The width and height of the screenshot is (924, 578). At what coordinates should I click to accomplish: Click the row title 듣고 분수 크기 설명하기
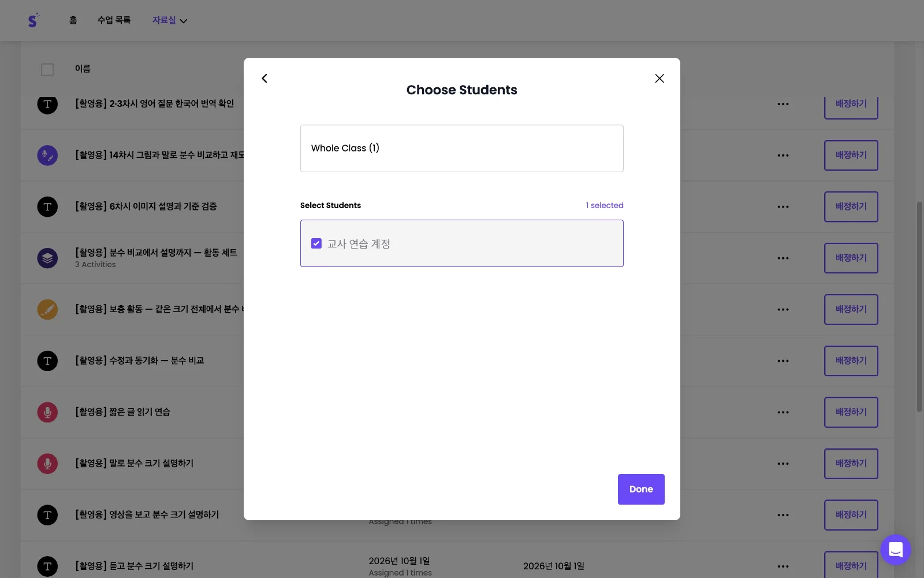tap(134, 566)
